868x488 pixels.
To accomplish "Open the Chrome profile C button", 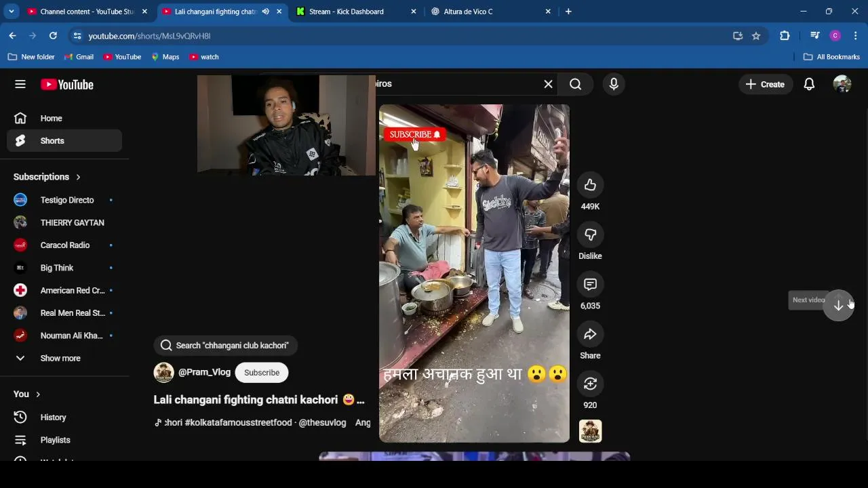I will [835, 36].
